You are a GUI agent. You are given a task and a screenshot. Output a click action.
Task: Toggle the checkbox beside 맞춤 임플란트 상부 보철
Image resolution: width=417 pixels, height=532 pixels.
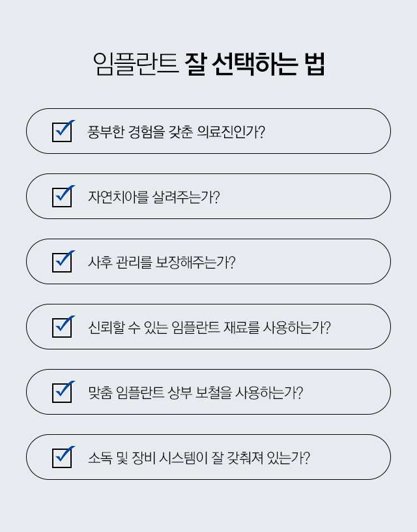62,392
